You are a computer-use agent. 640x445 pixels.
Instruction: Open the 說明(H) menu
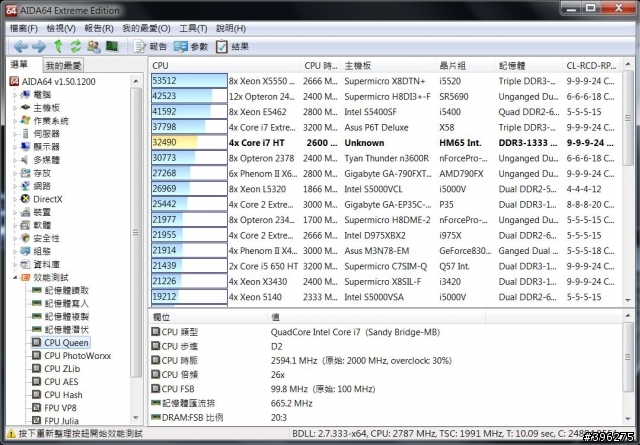tap(231, 28)
